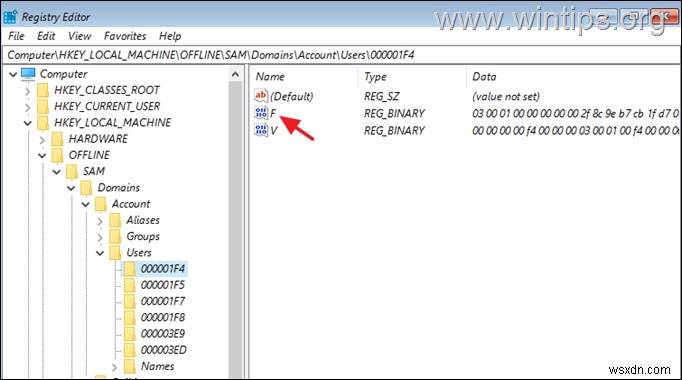The image size is (682, 380).
Task: Open the Edit menu
Action: click(46, 36)
